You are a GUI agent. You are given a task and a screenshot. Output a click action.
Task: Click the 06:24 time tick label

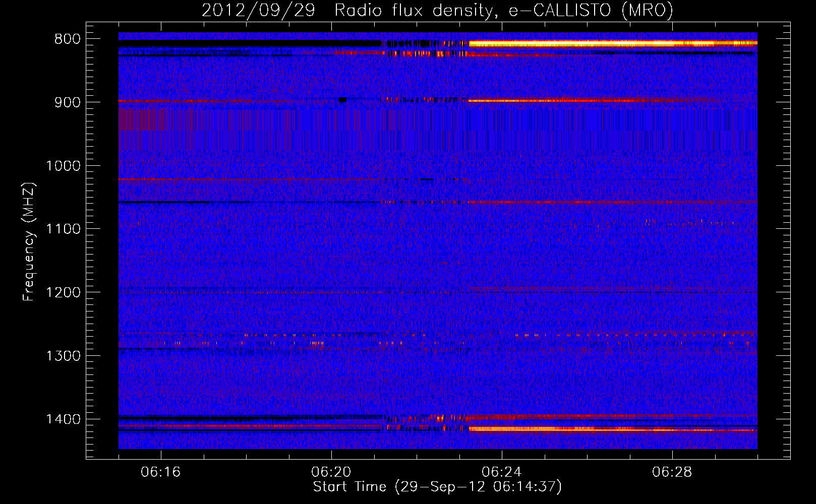pos(502,472)
